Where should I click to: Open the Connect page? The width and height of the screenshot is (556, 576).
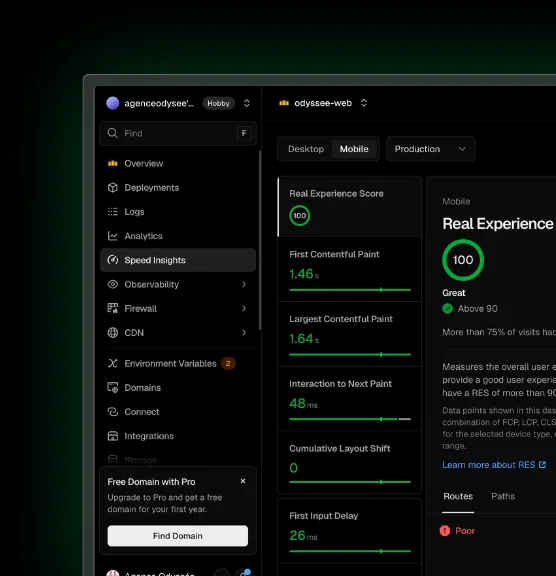(x=178, y=412)
